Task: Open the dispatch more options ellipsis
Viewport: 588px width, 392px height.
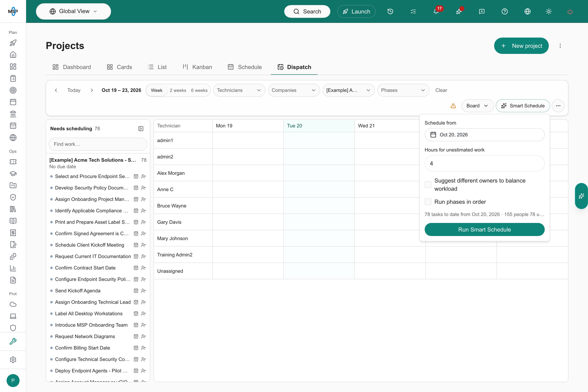Action: [558, 106]
